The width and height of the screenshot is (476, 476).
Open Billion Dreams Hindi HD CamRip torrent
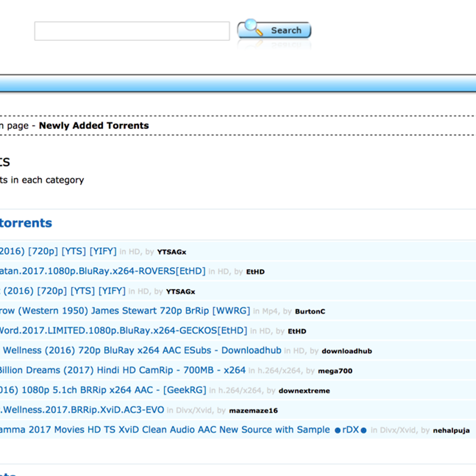tap(123, 370)
